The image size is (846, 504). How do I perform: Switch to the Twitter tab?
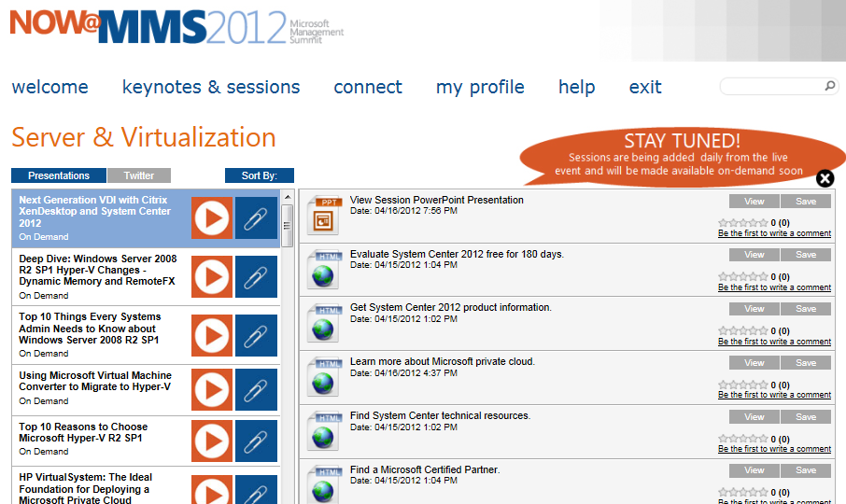click(x=139, y=175)
